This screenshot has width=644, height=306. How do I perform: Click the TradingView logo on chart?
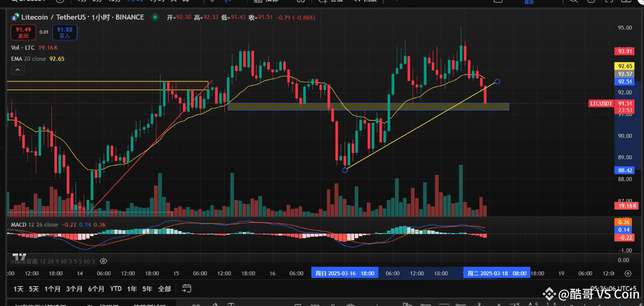point(19,256)
